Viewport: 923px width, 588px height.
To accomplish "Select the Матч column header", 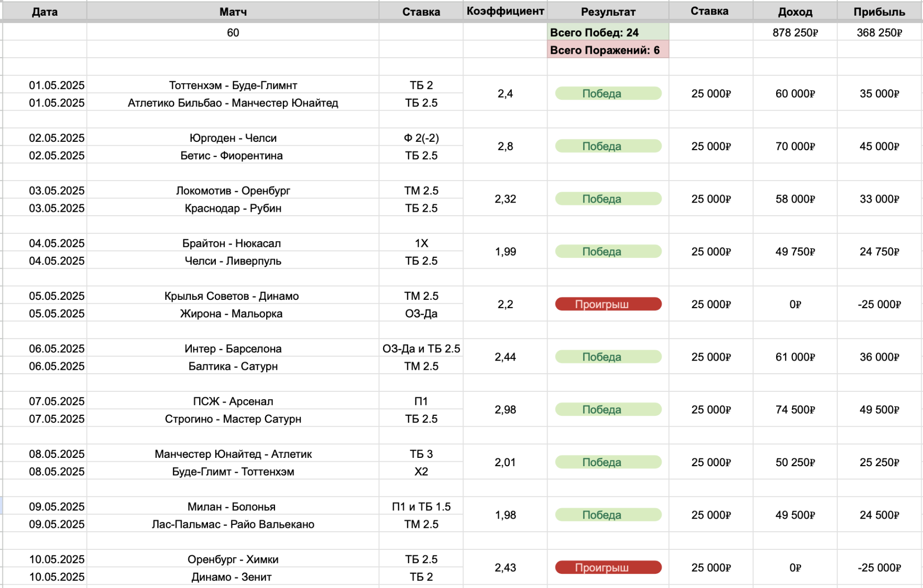I will [x=233, y=12].
